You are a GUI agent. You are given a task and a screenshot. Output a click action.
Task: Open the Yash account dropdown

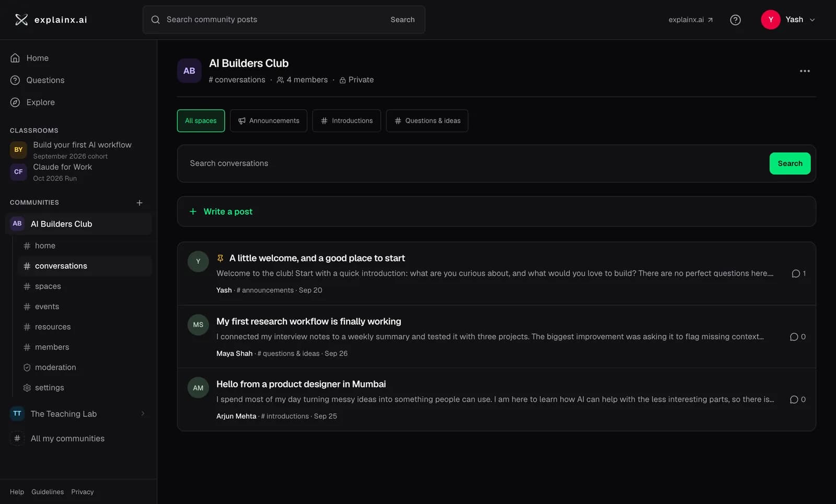(788, 20)
